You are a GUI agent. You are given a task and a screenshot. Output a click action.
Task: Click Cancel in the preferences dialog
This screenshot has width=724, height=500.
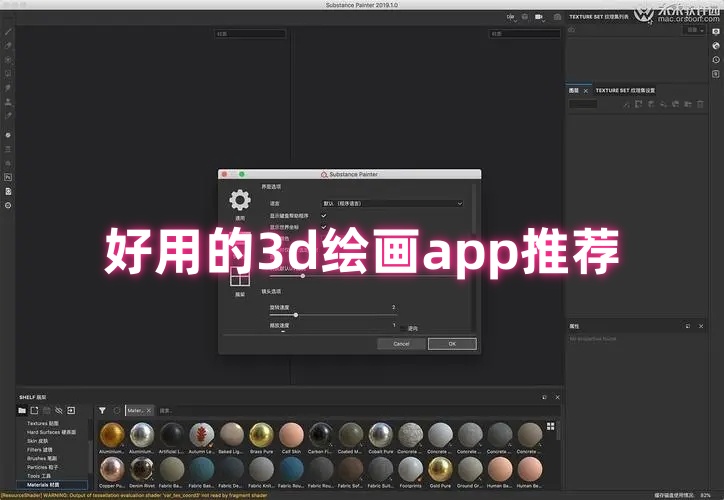(x=401, y=343)
